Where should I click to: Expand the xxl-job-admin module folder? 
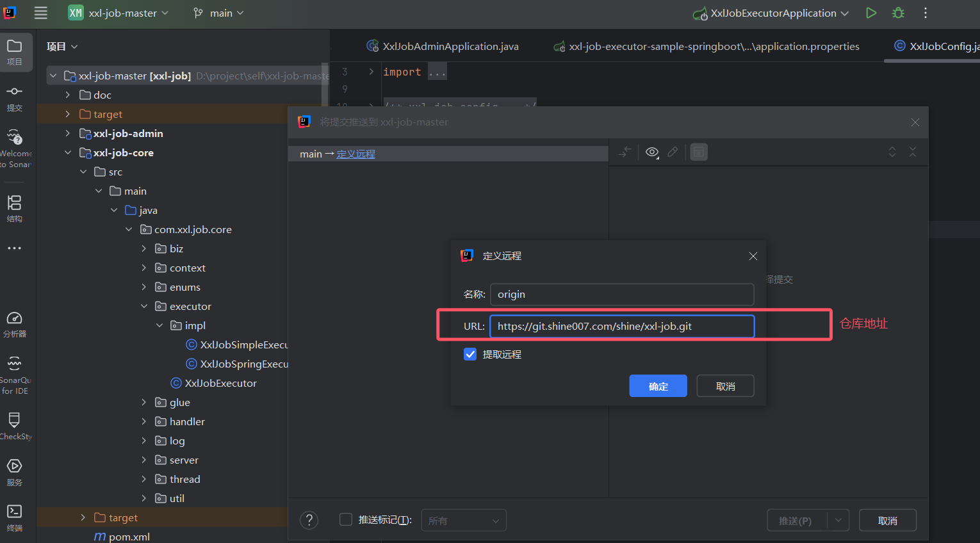tap(68, 133)
